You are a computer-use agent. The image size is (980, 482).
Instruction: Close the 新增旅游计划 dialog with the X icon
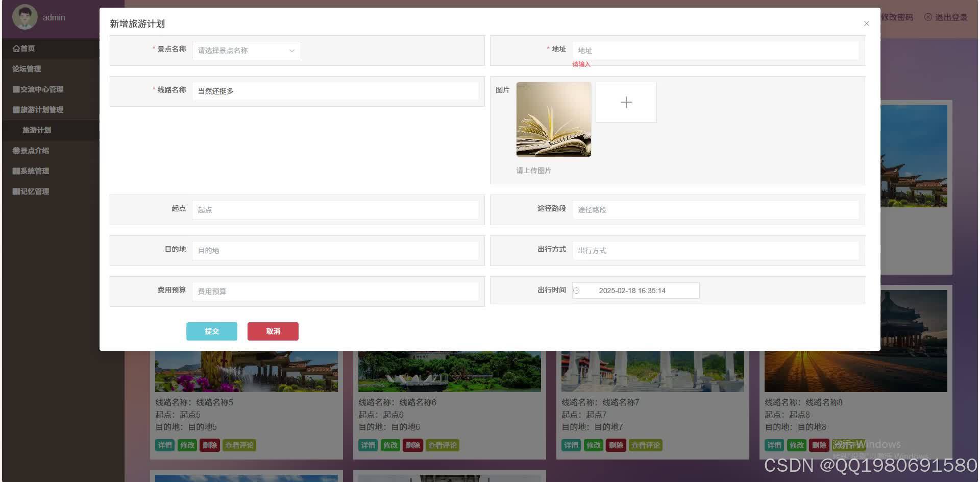click(x=866, y=23)
